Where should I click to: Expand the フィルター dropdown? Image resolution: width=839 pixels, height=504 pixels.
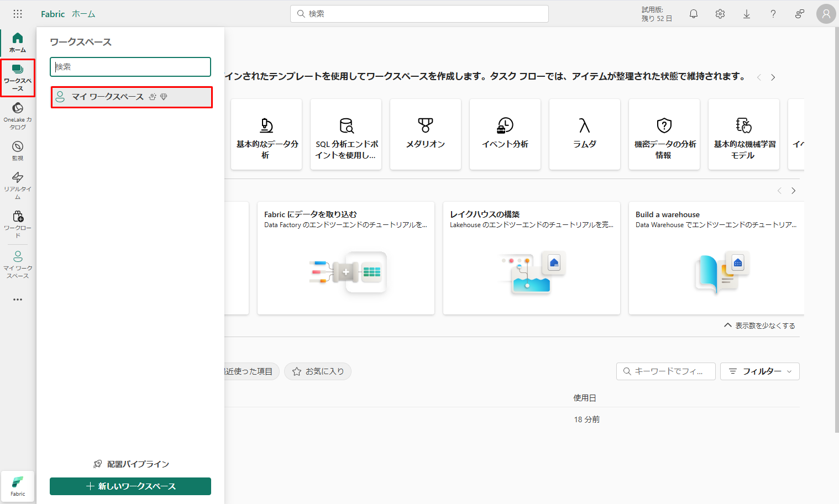[x=759, y=371]
